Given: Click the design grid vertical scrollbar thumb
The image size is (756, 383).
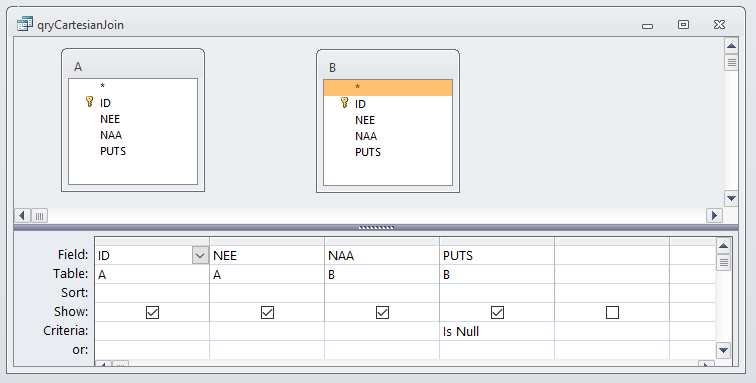Looking at the screenshot, I should coord(723,262).
